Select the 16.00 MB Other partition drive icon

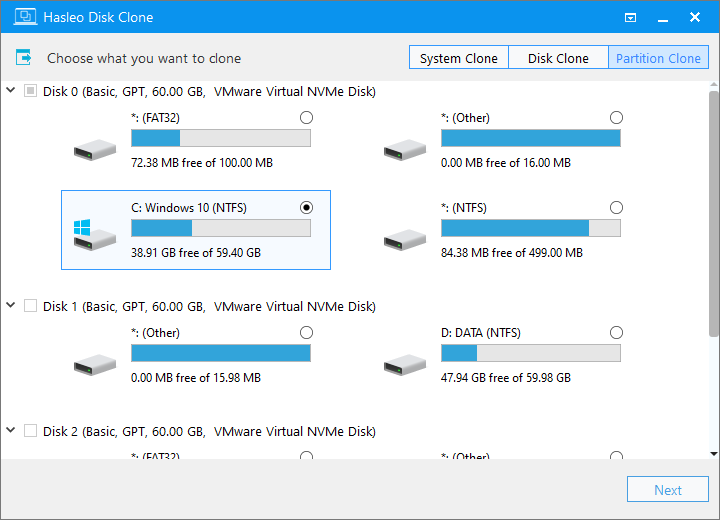coord(405,150)
